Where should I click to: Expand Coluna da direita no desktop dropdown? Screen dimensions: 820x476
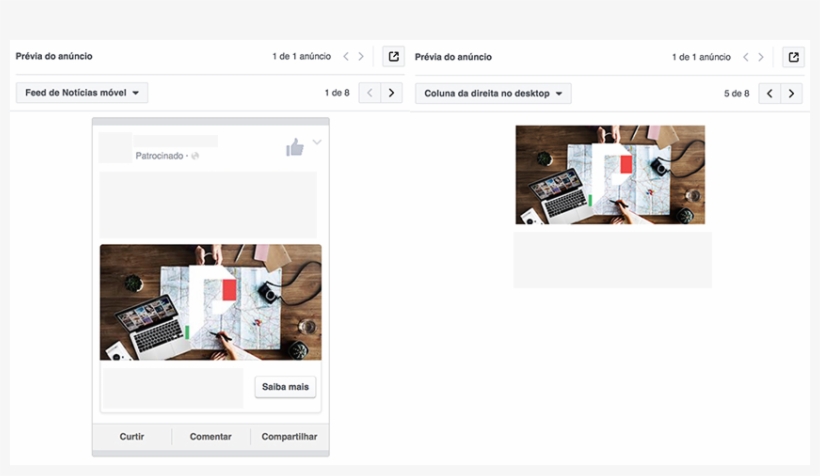click(x=492, y=93)
